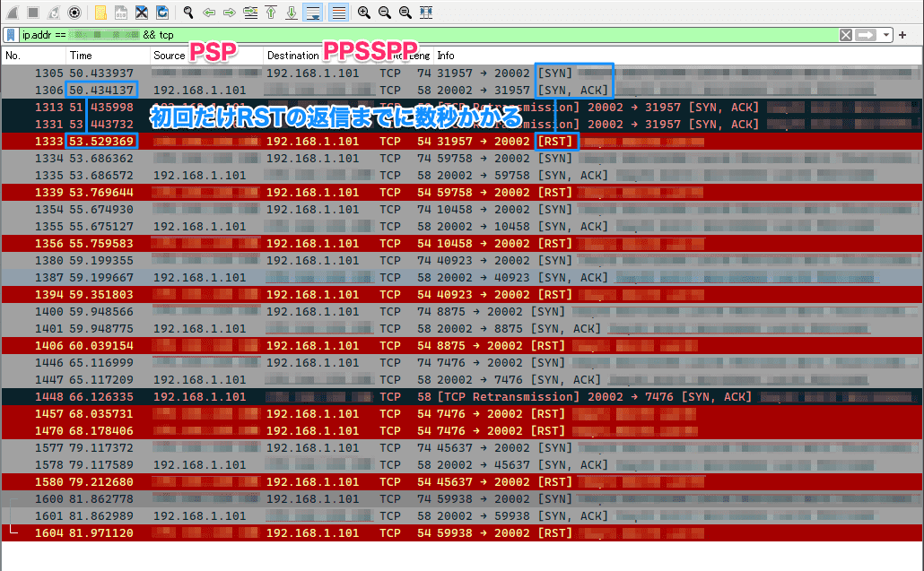
Task: Open capture options gear icon
Action: (x=74, y=13)
